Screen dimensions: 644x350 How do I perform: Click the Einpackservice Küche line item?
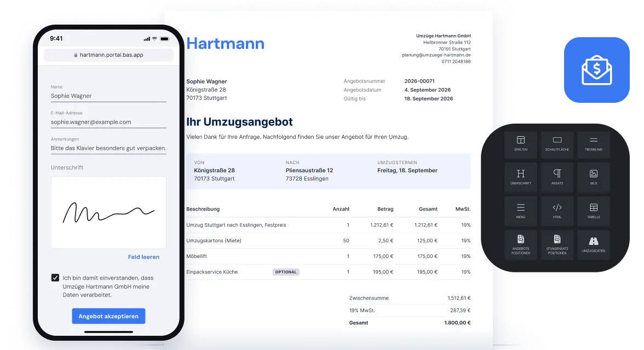click(212, 272)
